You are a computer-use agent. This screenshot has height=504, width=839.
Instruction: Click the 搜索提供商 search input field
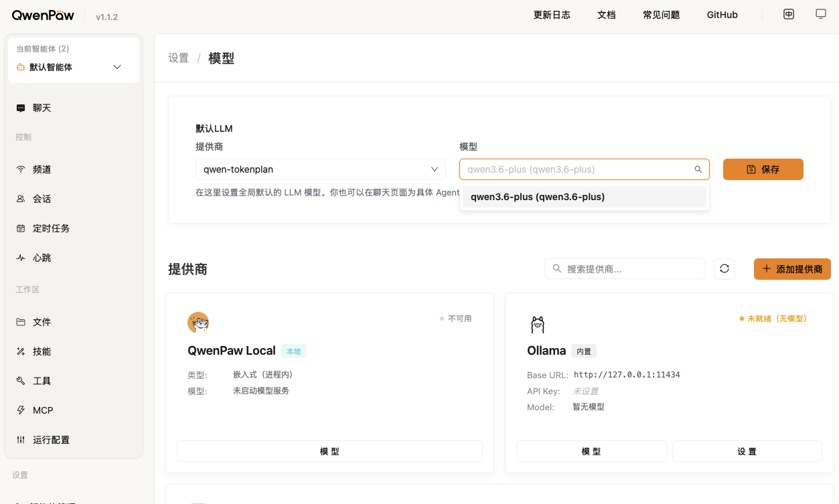[x=629, y=269]
